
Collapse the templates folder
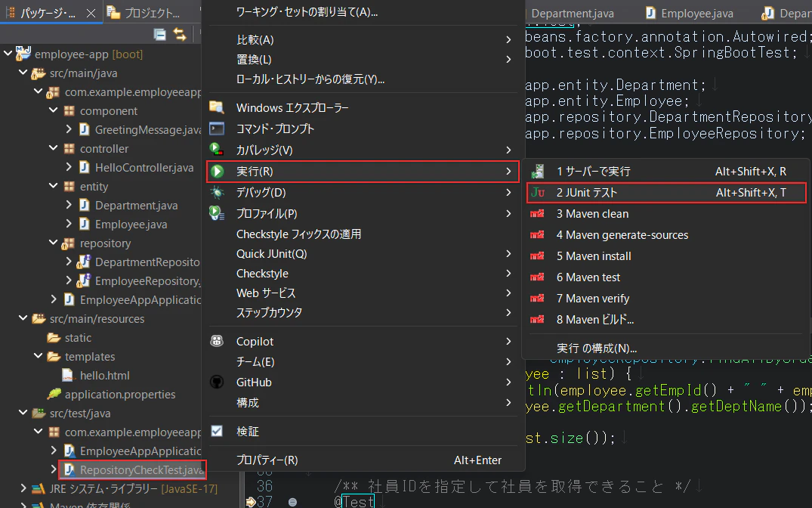[x=39, y=356]
